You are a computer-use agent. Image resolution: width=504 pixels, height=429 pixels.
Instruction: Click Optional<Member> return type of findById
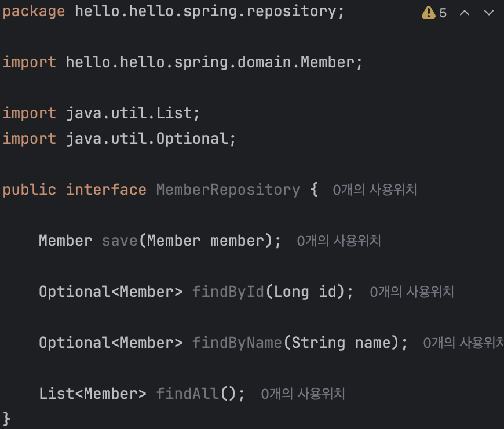[111, 292]
